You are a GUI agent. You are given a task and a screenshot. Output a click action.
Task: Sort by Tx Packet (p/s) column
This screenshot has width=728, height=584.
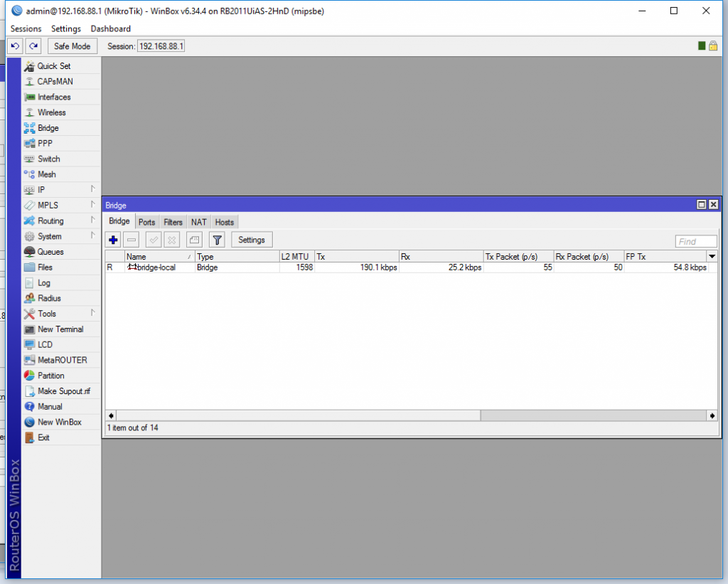[518, 257]
